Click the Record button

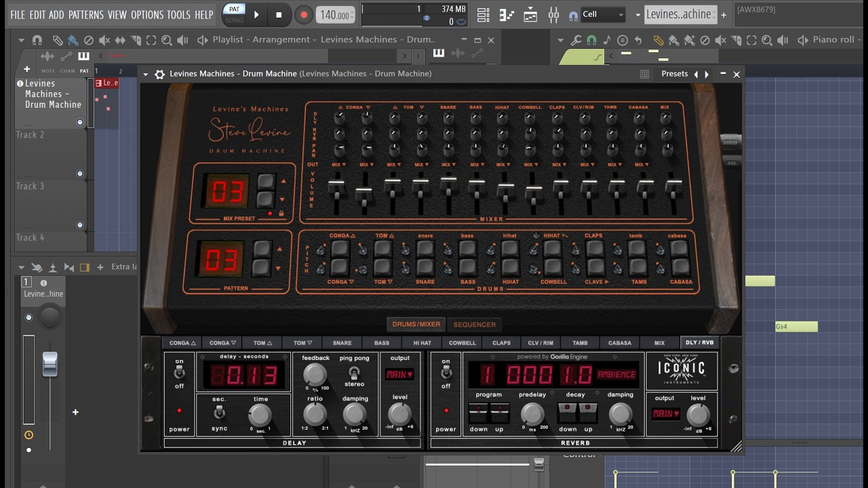point(304,14)
